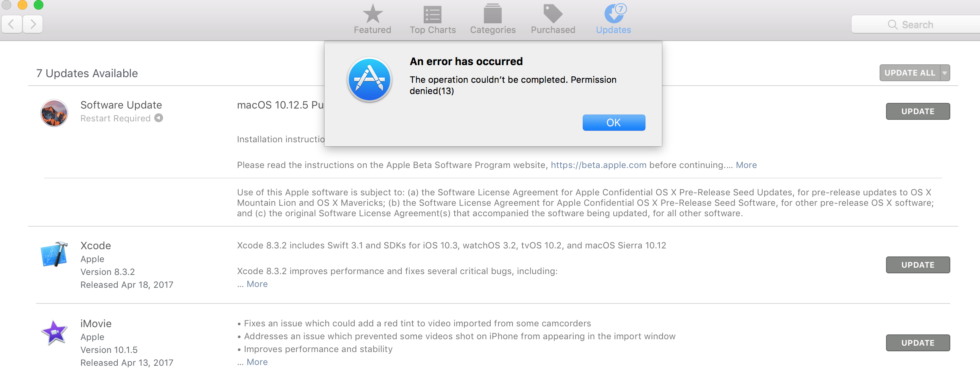The height and width of the screenshot is (373, 980).
Task: Click the Xcode app icon
Action: point(54,254)
